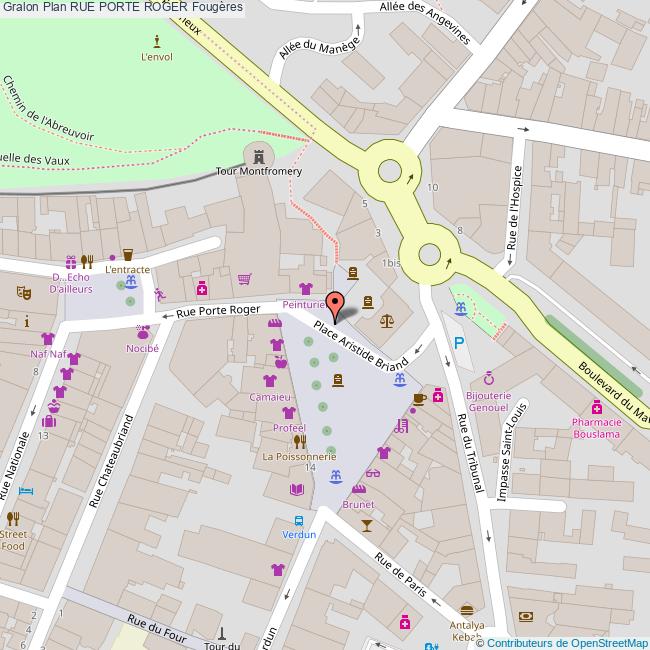650x650 pixels.
Task: Select the L'envol statue icon
Action: point(157,40)
